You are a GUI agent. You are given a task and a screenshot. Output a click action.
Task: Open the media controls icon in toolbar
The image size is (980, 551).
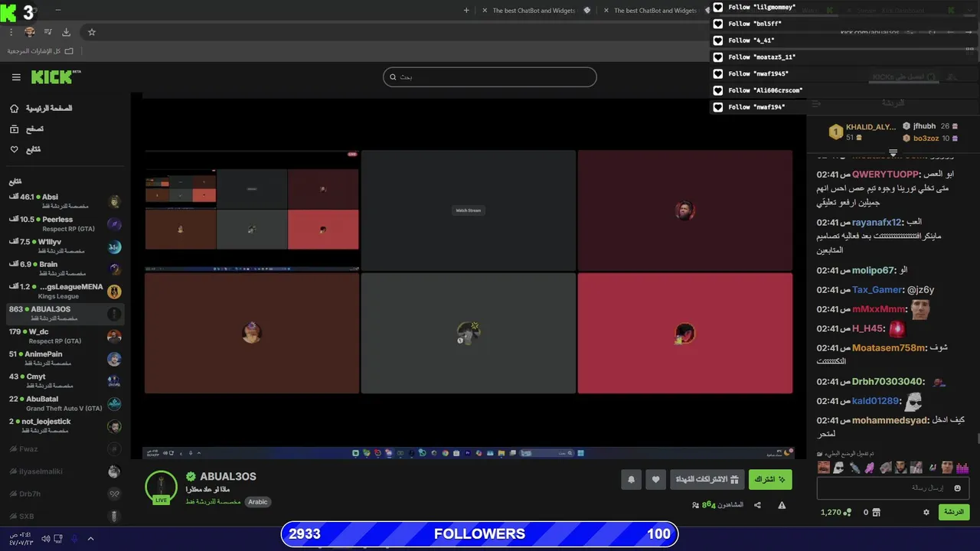[48, 32]
